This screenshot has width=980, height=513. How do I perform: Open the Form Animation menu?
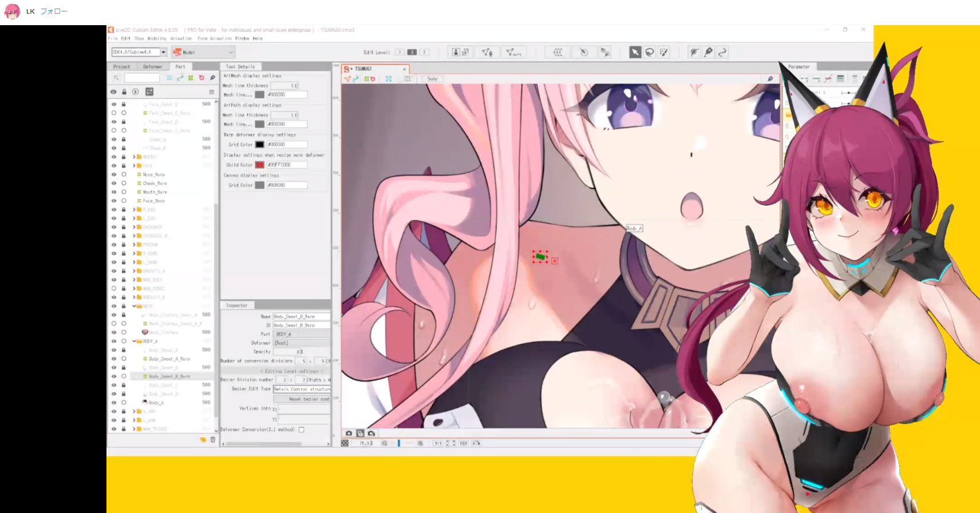pyautogui.click(x=215, y=38)
